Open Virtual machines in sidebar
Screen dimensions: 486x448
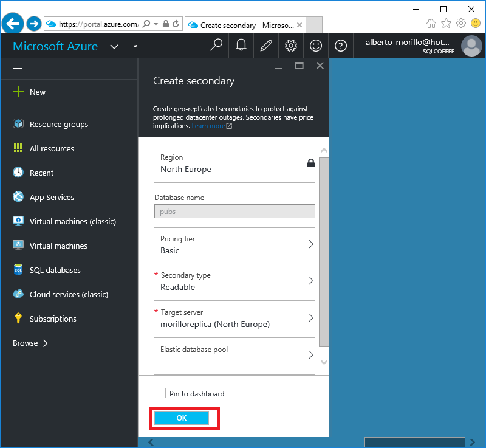(58, 246)
